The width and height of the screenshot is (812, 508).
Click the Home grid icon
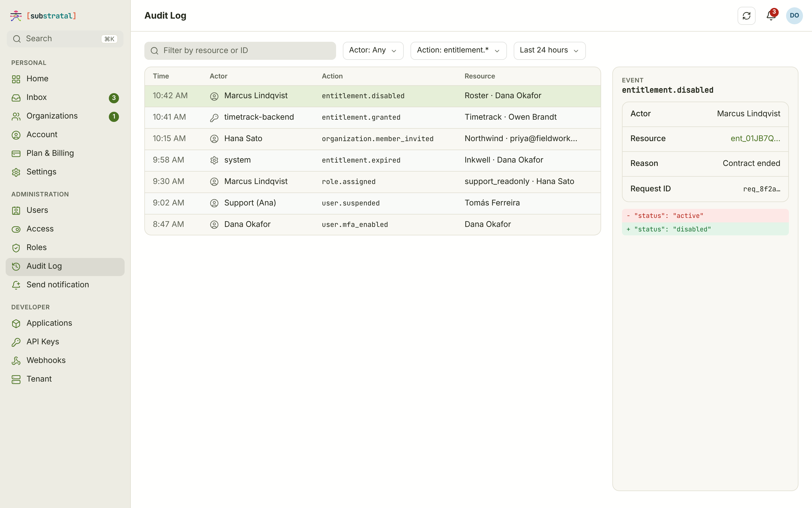coord(16,79)
